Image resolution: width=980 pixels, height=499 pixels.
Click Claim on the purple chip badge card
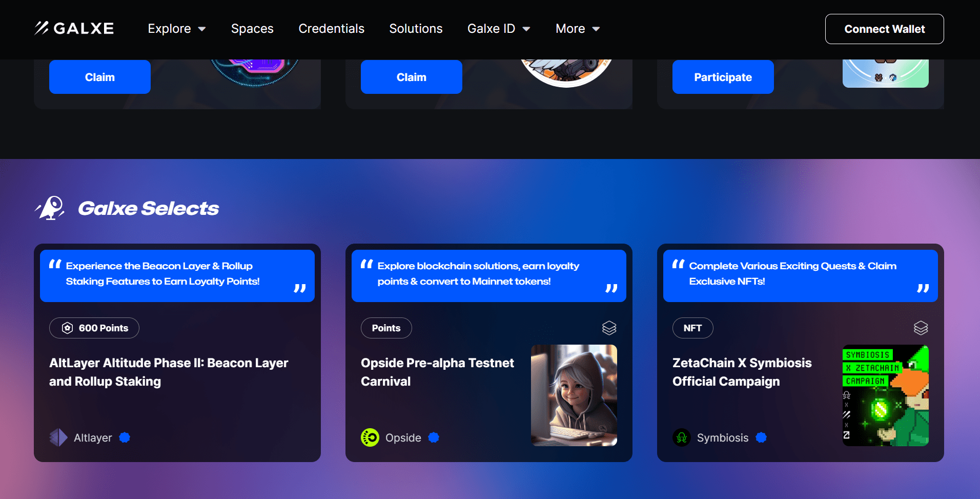tap(100, 77)
